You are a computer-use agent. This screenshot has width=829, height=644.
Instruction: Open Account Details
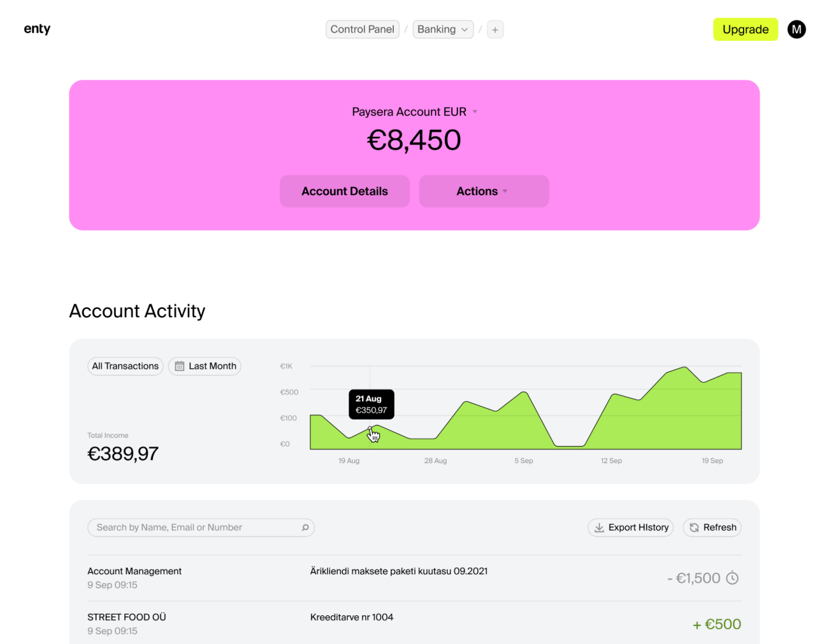pos(345,191)
